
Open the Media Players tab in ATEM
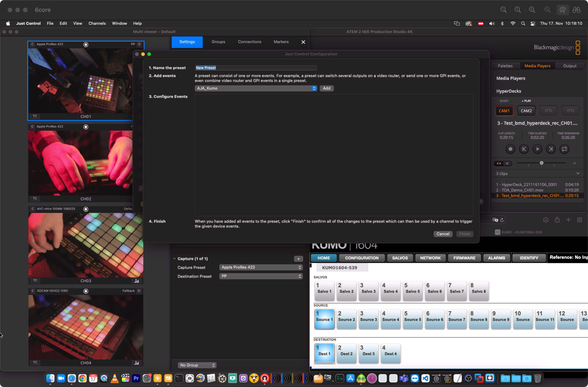537,66
